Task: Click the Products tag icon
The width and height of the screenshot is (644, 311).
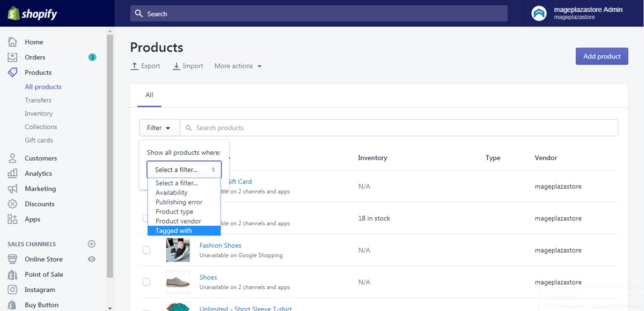Action: click(x=12, y=72)
